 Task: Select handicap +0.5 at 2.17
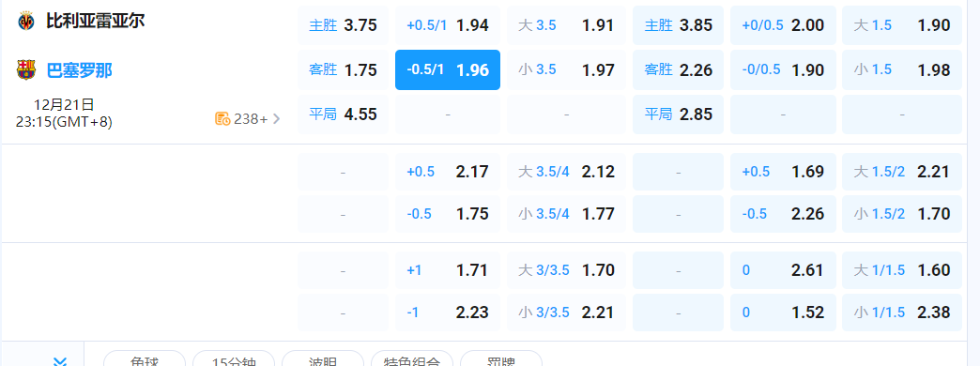click(x=448, y=172)
